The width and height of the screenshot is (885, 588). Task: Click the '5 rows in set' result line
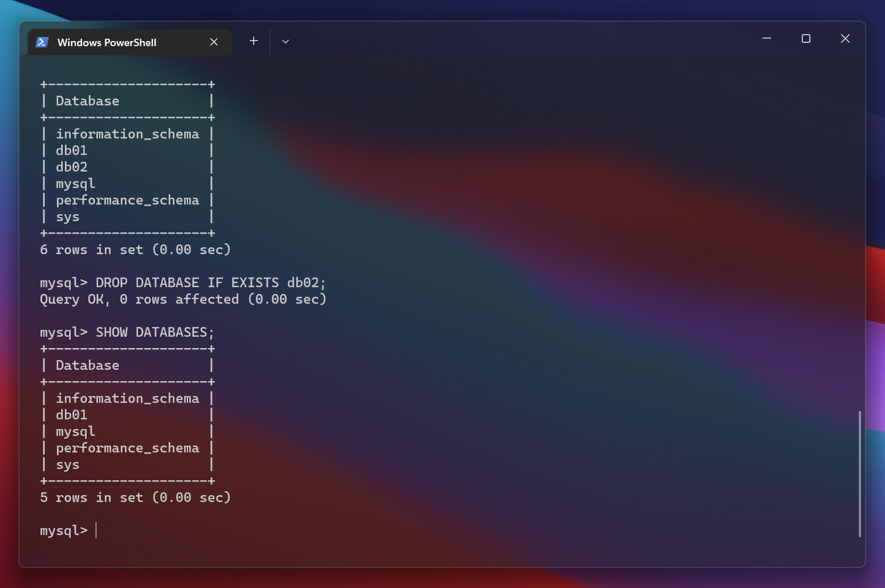pyautogui.click(x=135, y=497)
